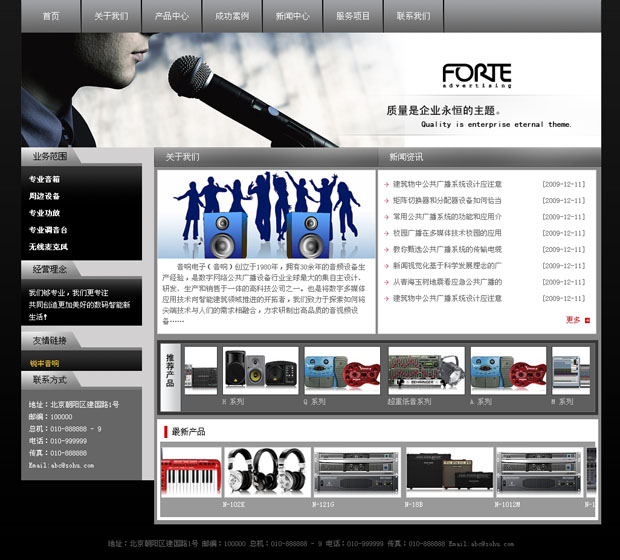Open 产品中心 in the navigation bar

(172, 16)
